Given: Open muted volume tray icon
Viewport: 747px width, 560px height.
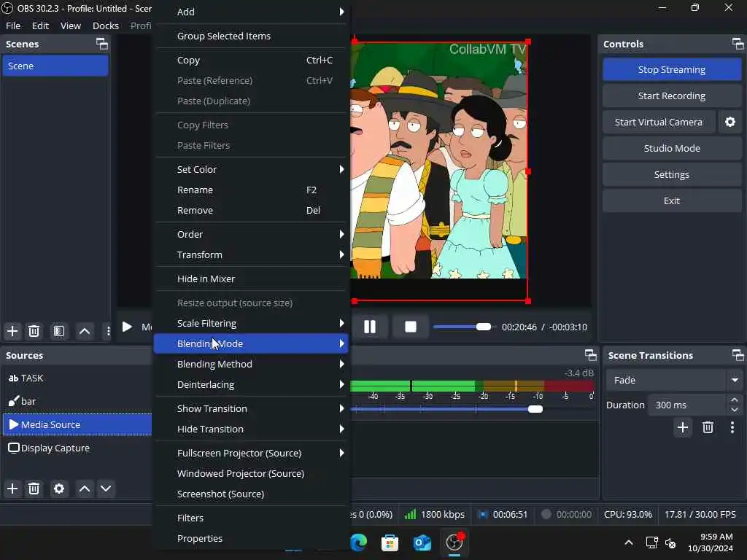Looking at the screenshot, I should pos(671,542).
